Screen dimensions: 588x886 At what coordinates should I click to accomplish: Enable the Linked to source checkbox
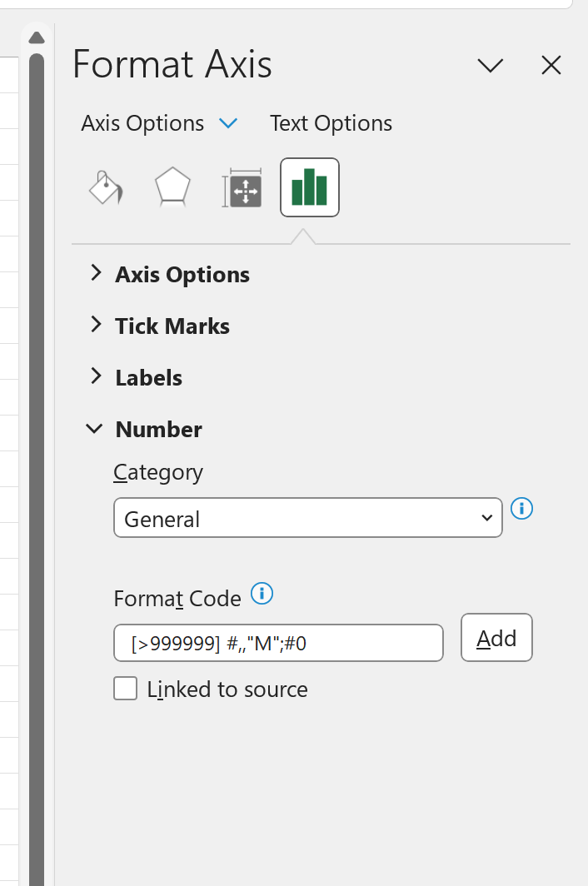click(125, 689)
